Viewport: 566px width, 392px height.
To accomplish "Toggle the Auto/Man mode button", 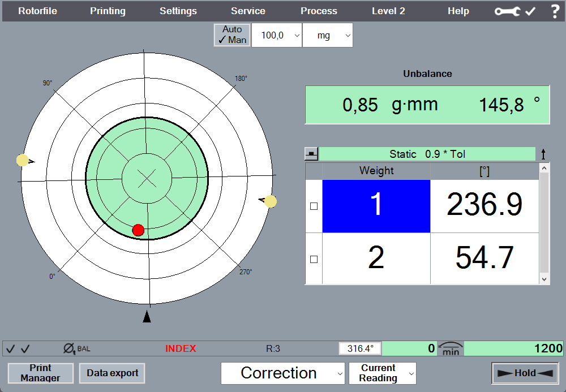I will (x=232, y=35).
